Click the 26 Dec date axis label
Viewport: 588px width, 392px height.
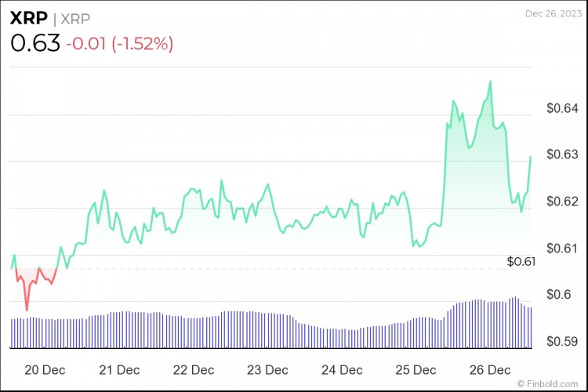pyautogui.click(x=490, y=370)
